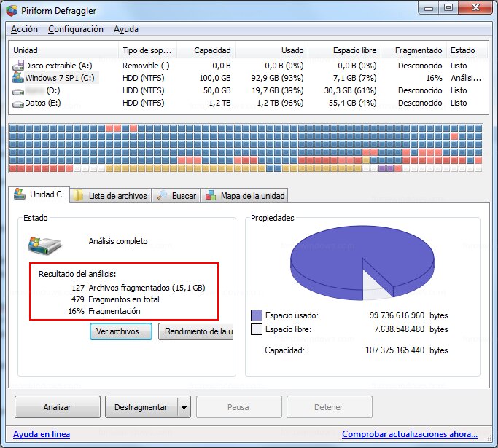Sort by Fragmentado column header
Viewport: 498px width, 448px height.
413,50
